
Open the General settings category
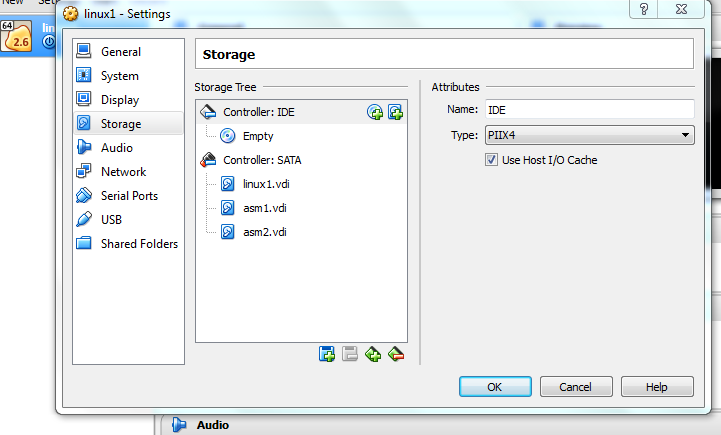128,52
